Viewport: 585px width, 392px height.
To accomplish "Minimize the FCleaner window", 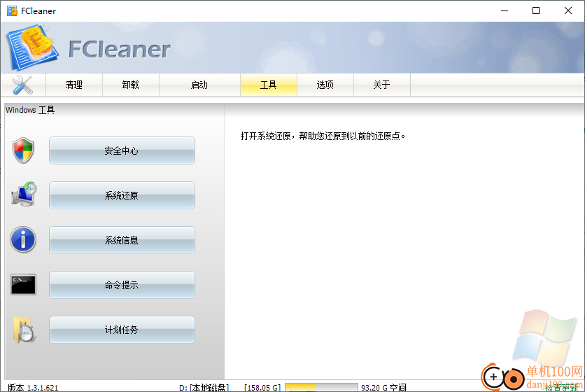I will coord(505,10).
